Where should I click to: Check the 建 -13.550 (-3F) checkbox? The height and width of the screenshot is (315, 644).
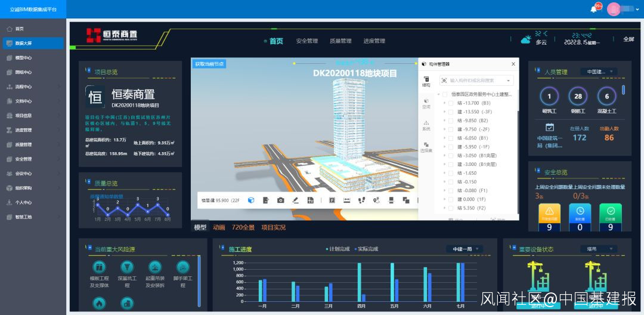tap(451, 112)
